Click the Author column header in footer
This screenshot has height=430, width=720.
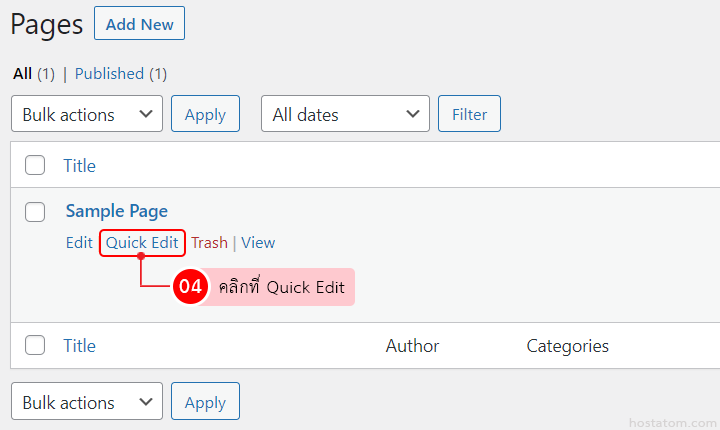pyautogui.click(x=412, y=346)
